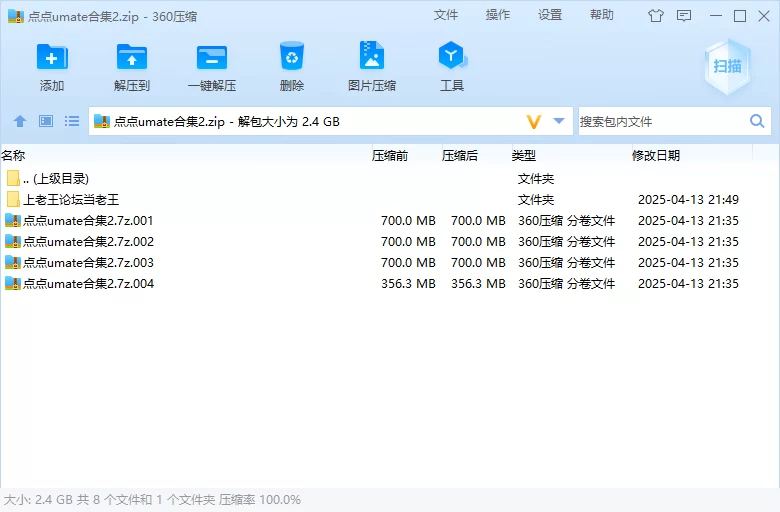Click the archive icon of 7z.002 file
Screen dimensions: 780x512
pos(13,241)
